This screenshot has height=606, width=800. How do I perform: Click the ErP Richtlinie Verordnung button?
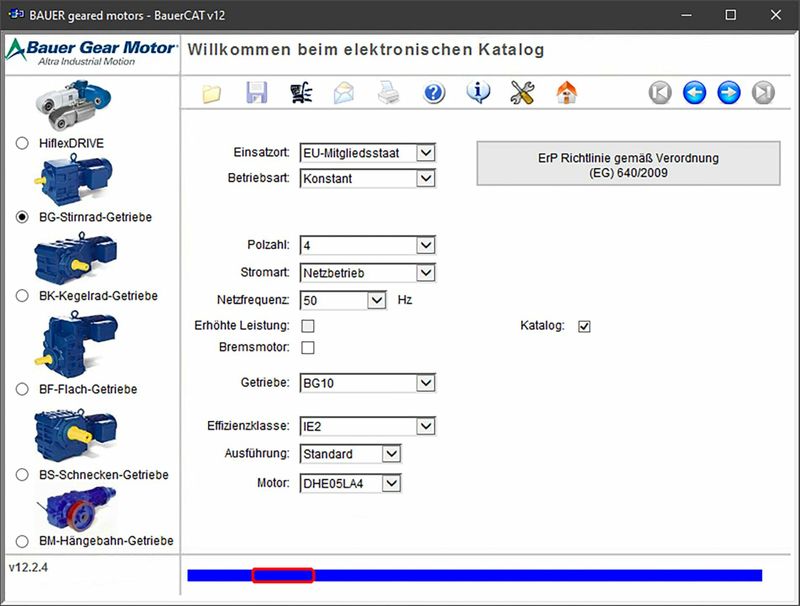[x=628, y=165]
